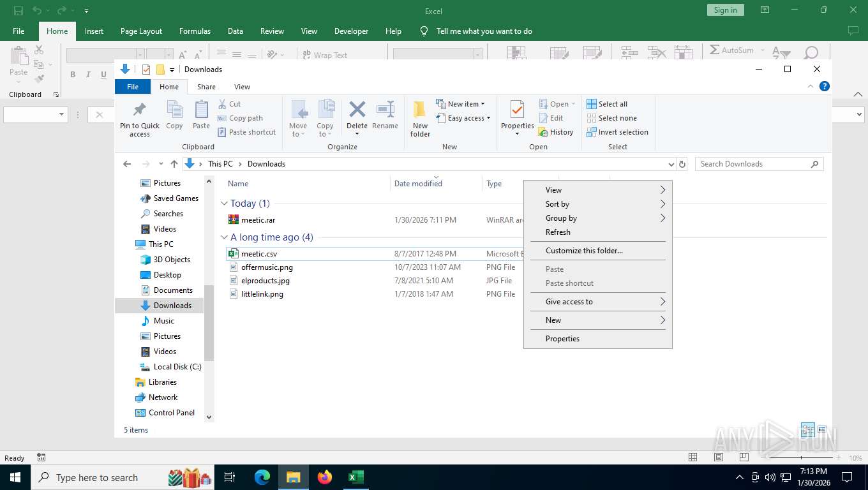This screenshot has height=490, width=868.
Task: Open the Easy access dropdown
Action: [x=463, y=118]
